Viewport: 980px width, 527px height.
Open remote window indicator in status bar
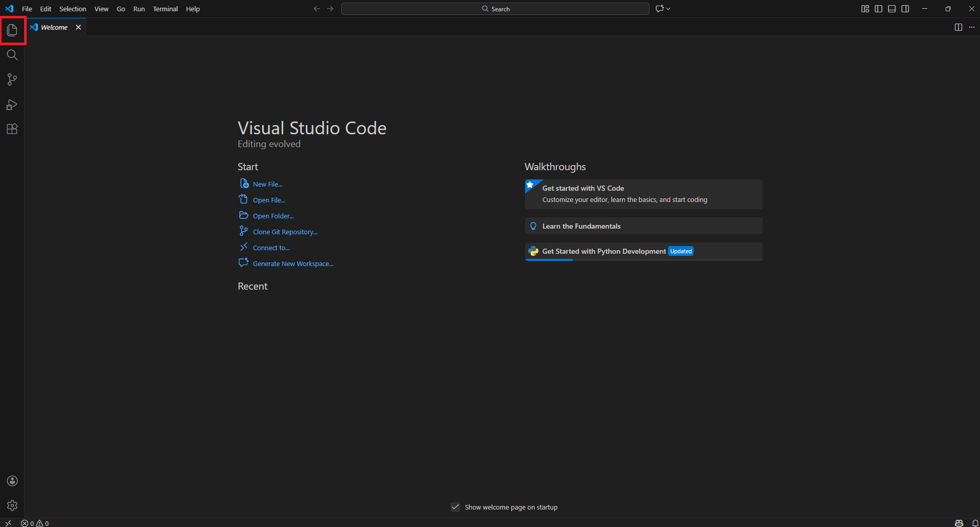pyautogui.click(x=8, y=523)
